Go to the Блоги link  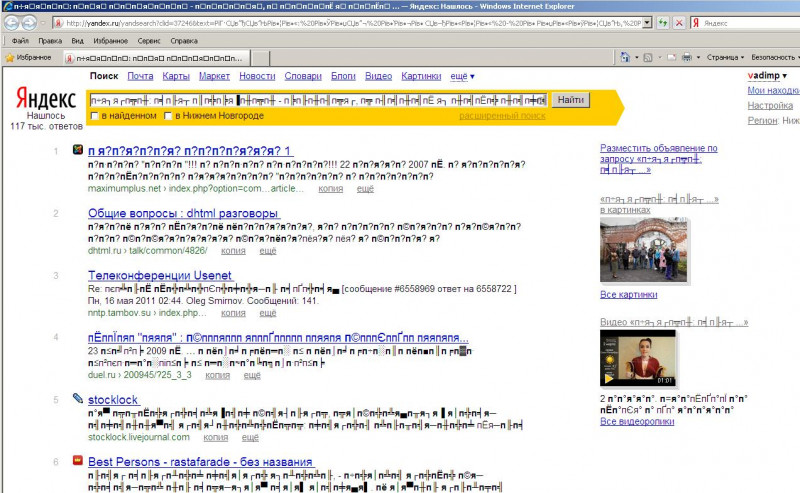point(343,76)
